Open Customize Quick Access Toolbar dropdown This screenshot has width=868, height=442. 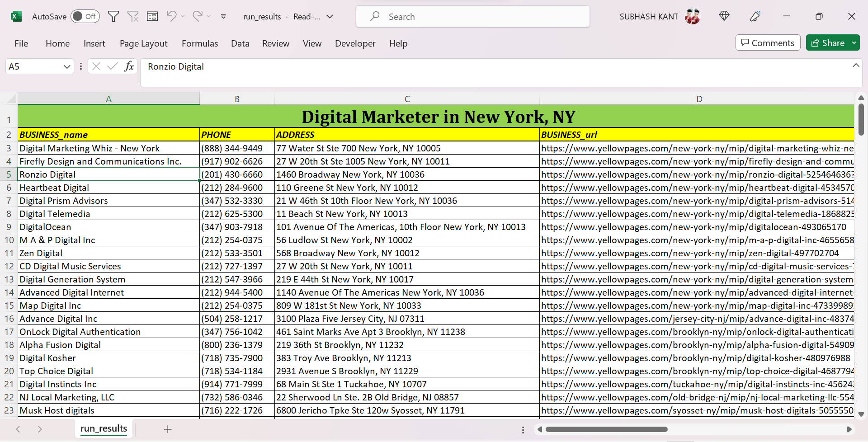[223, 17]
